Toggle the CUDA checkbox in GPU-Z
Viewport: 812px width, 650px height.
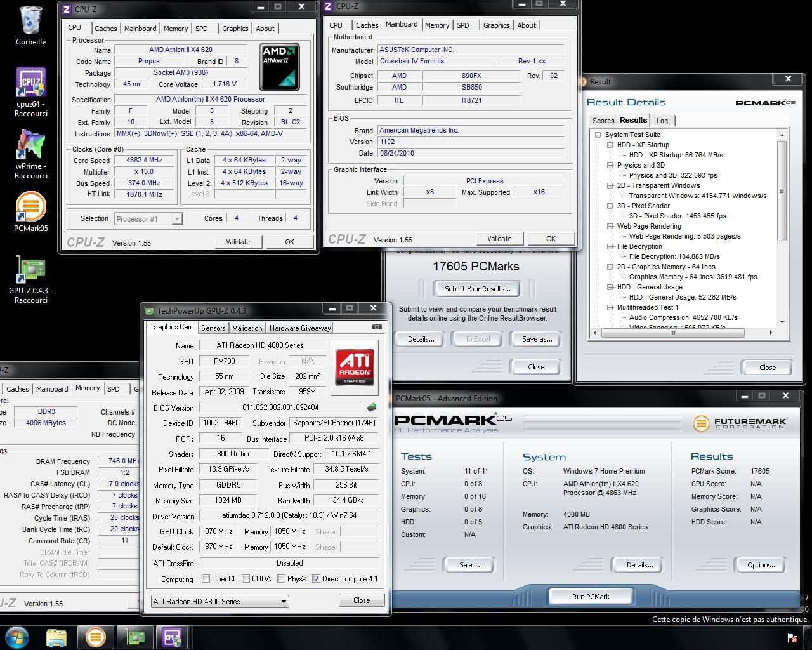[x=245, y=579]
